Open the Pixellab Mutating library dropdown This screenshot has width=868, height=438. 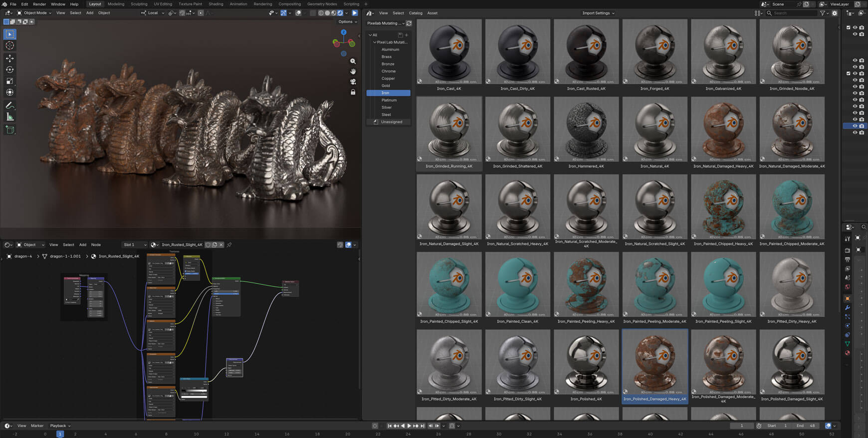(386, 23)
